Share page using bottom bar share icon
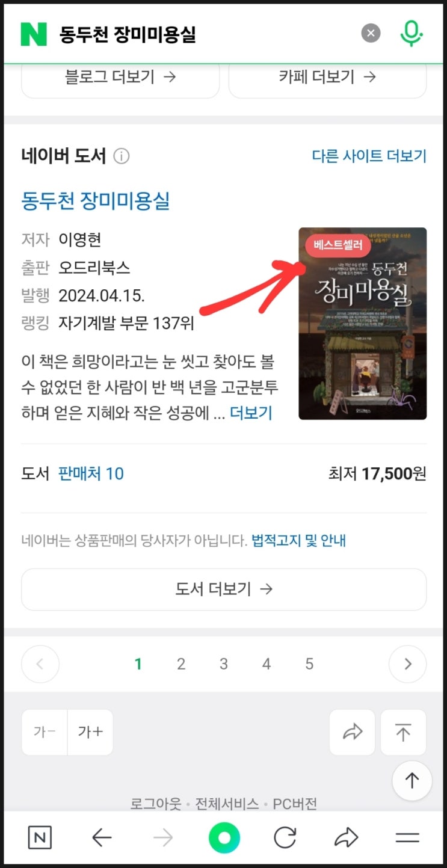 point(347,838)
